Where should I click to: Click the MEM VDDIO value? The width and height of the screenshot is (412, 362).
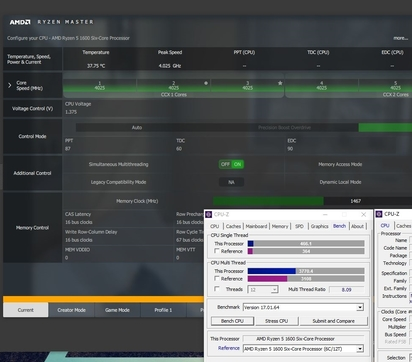(66, 258)
